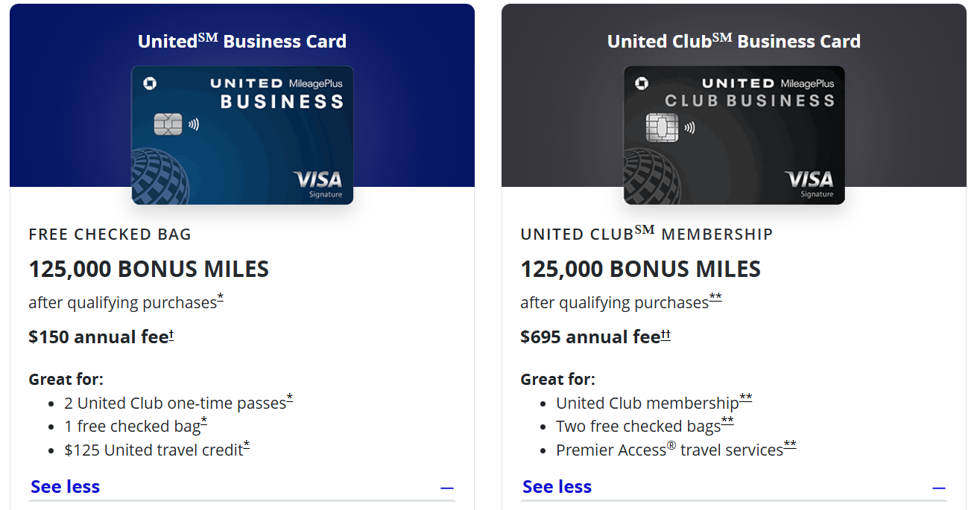Screen dimensions: 980x510
Task: Click footnote beside United Club membership bullet
Action: 746,399
